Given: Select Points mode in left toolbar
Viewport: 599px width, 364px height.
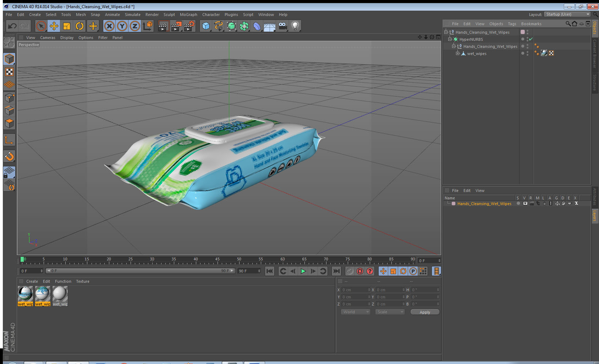Looking at the screenshot, I should pos(9,98).
